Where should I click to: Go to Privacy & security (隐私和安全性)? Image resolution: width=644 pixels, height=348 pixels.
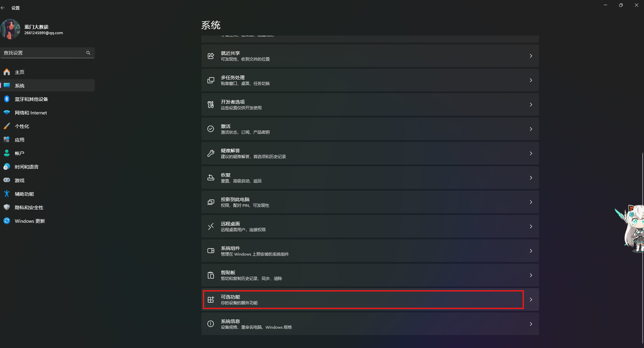(29, 208)
